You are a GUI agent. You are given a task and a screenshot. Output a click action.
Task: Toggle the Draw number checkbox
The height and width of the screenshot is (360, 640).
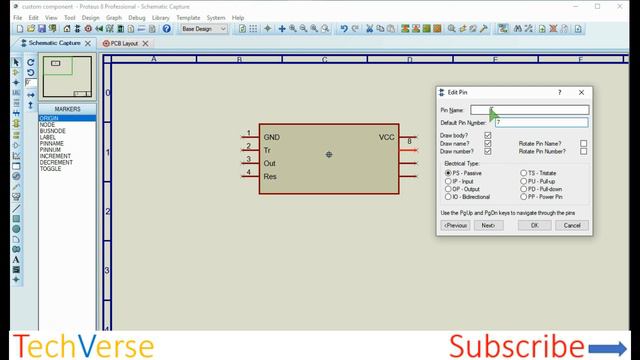(x=487, y=151)
